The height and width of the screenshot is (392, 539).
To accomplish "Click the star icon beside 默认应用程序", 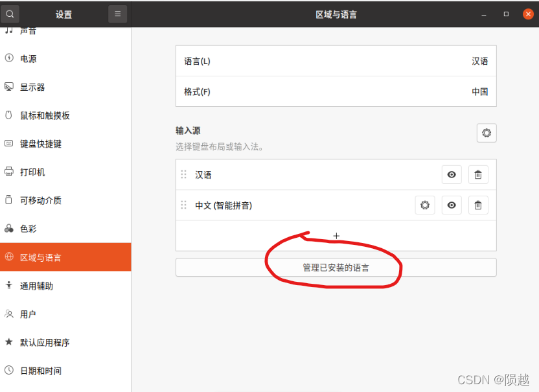I will click(x=9, y=341).
